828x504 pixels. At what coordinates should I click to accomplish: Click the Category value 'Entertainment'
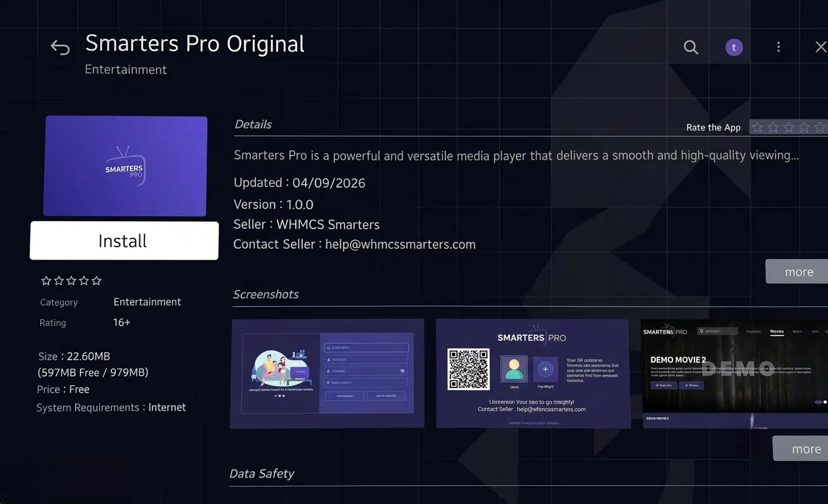coord(147,302)
